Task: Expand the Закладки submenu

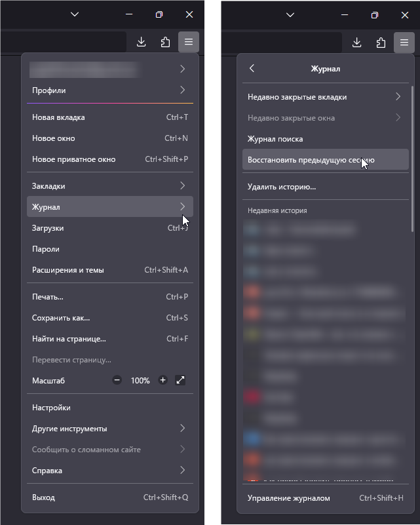Action: click(110, 186)
